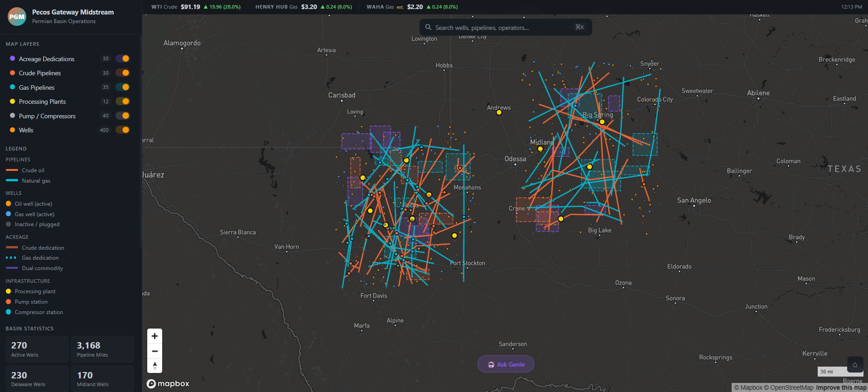Disable the Crude Pipelines layer

click(122, 73)
